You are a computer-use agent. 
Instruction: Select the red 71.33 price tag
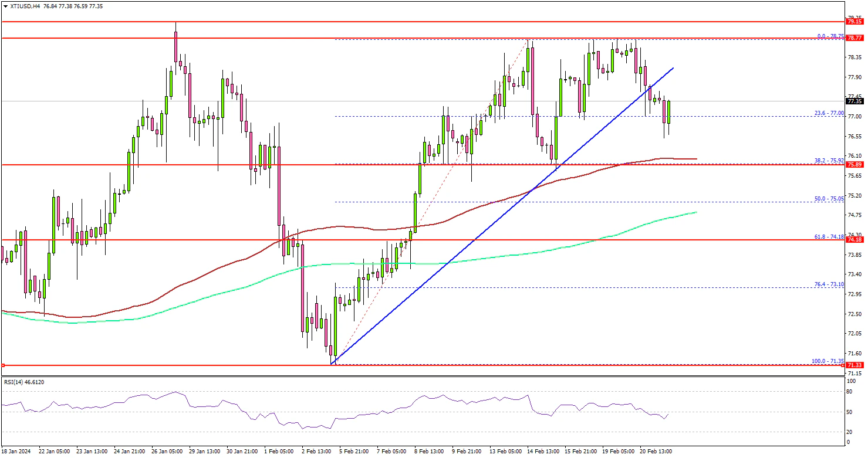click(x=854, y=365)
